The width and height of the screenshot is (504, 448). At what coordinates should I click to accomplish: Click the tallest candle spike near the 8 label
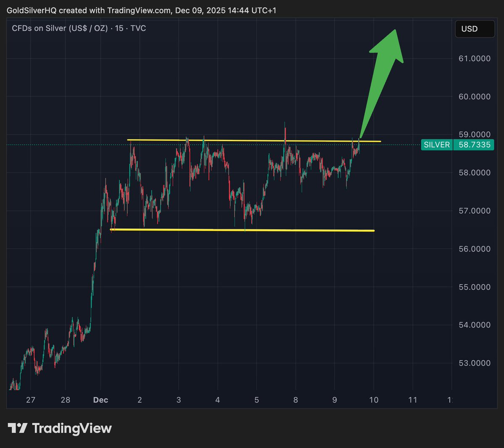click(285, 126)
